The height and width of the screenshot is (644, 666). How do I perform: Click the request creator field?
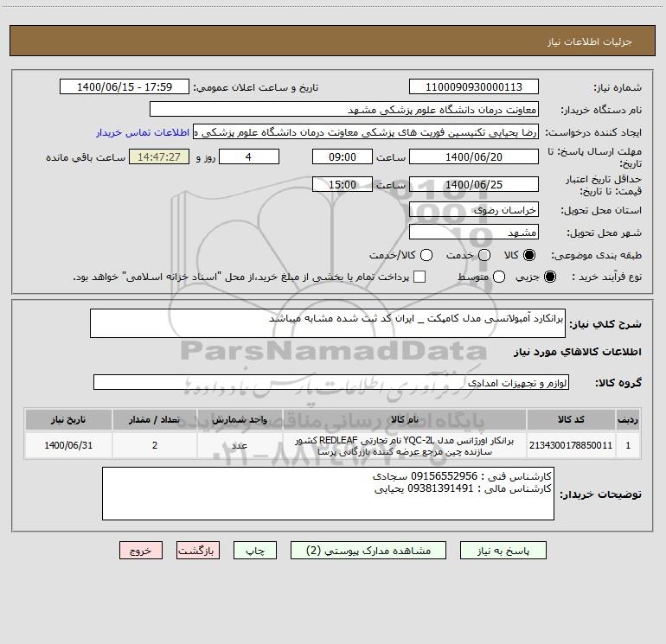(x=366, y=132)
